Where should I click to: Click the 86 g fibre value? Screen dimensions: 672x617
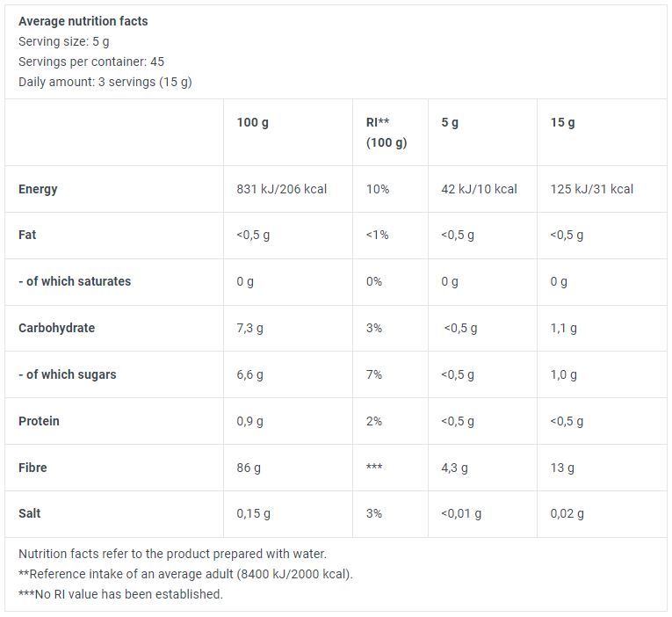(x=249, y=468)
